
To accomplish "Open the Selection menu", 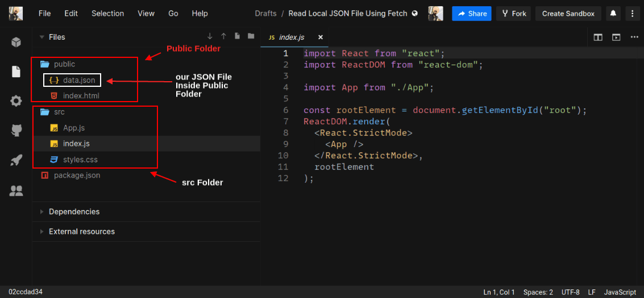I will [107, 14].
